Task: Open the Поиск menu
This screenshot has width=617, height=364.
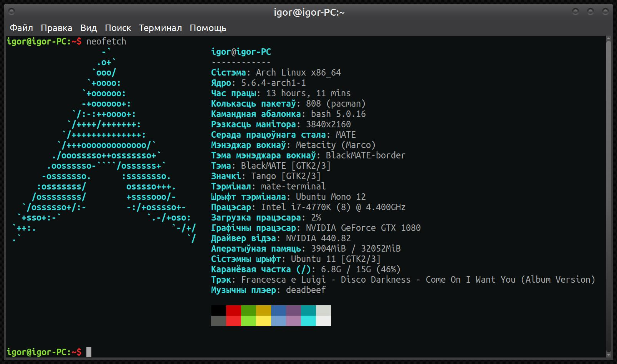Action: (118, 28)
